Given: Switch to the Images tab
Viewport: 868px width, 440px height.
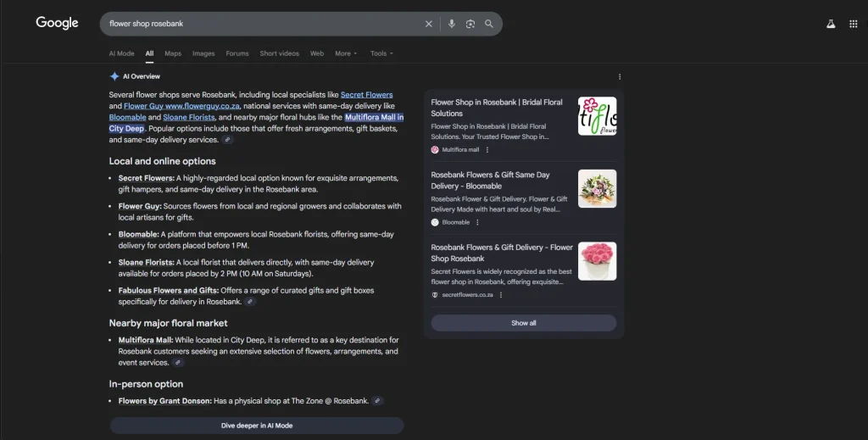Looking at the screenshot, I should (203, 53).
